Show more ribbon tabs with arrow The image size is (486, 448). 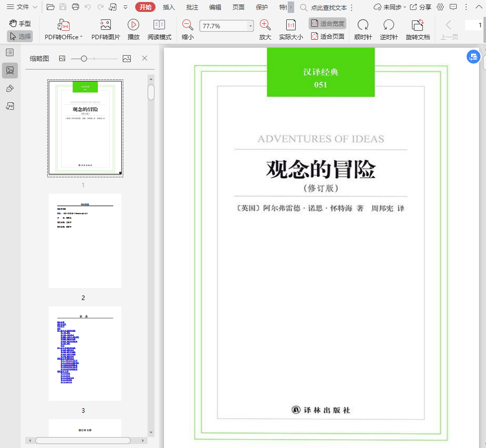click(x=291, y=7)
